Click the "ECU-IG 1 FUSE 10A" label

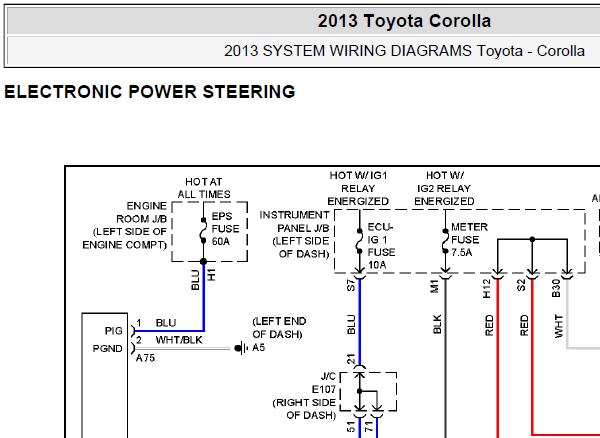click(381, 246)
